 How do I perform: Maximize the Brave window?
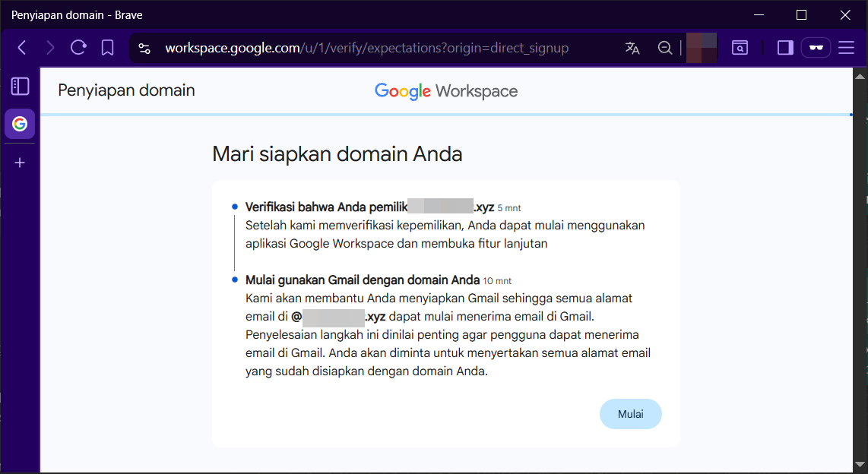click(801, 15)
